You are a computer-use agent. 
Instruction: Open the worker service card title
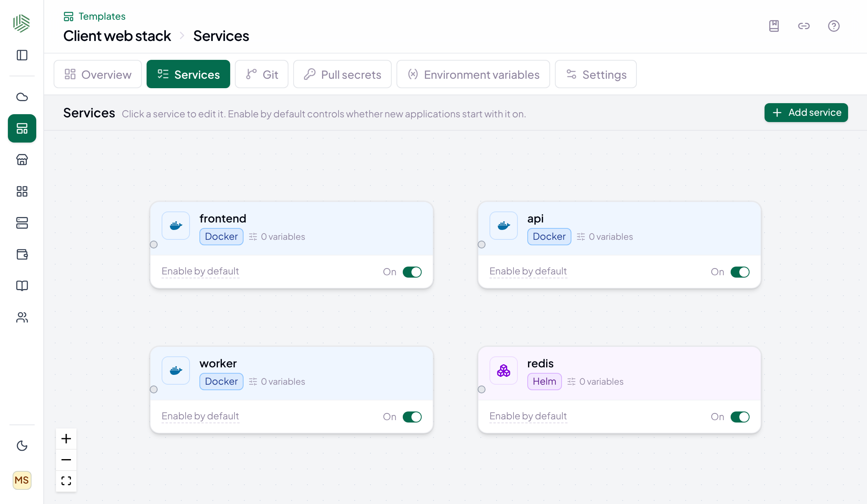[x=218, y=363]
